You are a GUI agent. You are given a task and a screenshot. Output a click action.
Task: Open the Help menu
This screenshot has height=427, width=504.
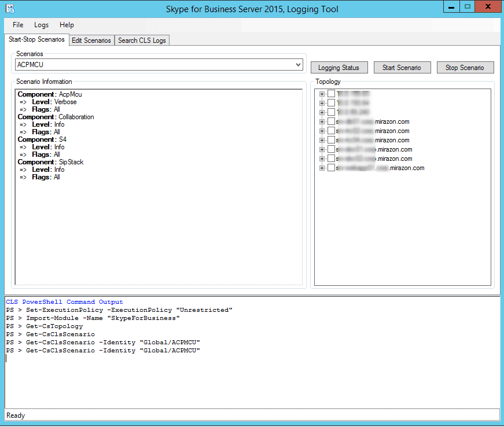tap(67, 25)
